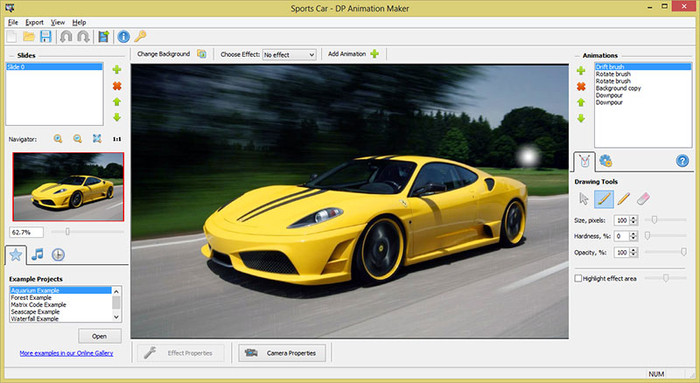The height and width of the screenshot is (383, 700).
Task: Open the Export menu
Action: (34, 22)
